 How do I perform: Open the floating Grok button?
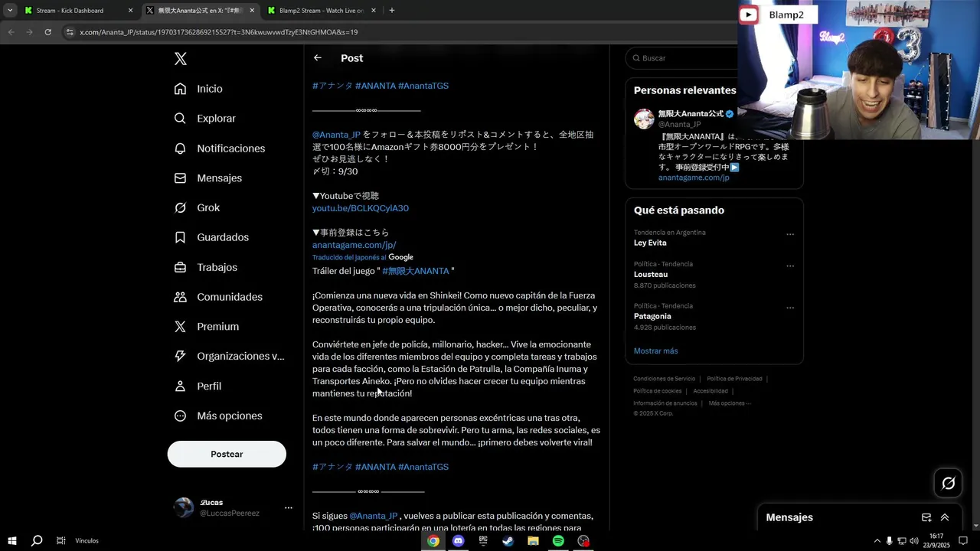949,483
